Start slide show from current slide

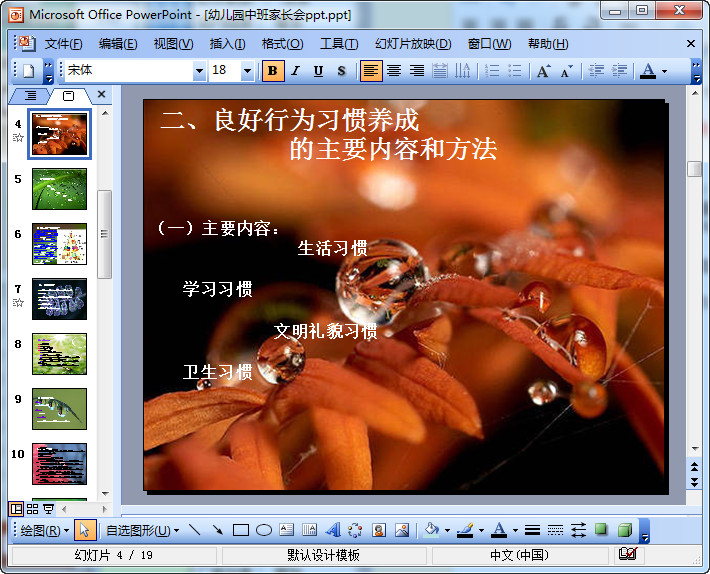click(x=48, y=509)
